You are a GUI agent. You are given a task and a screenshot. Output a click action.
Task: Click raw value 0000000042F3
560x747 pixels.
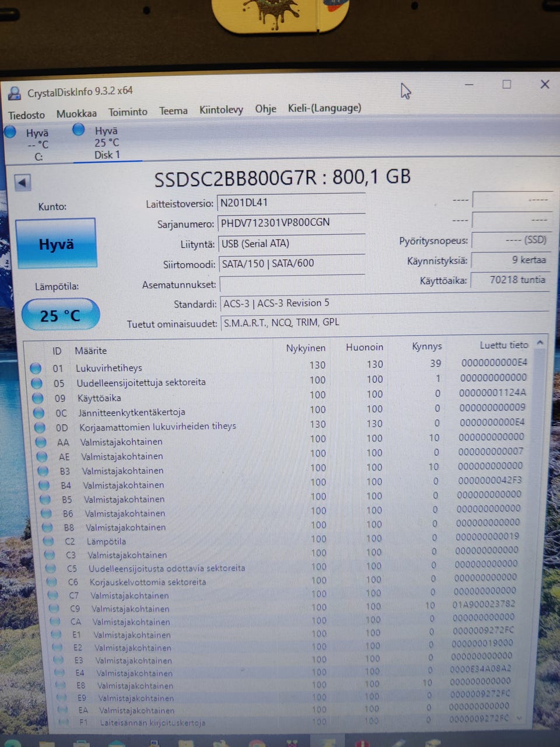pos(489,480)
